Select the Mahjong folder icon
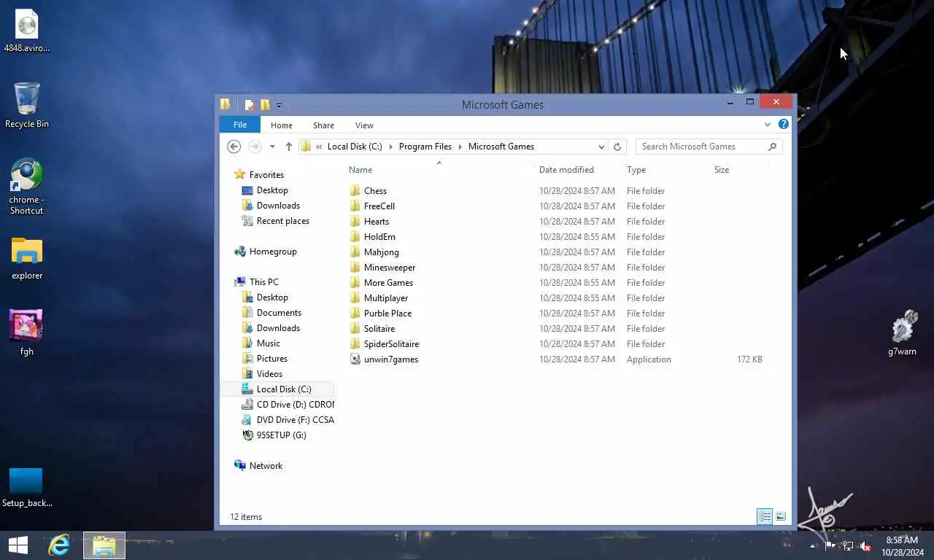Image resolution: width=934 pixels, height=560 pixels. tap(355, 252)
